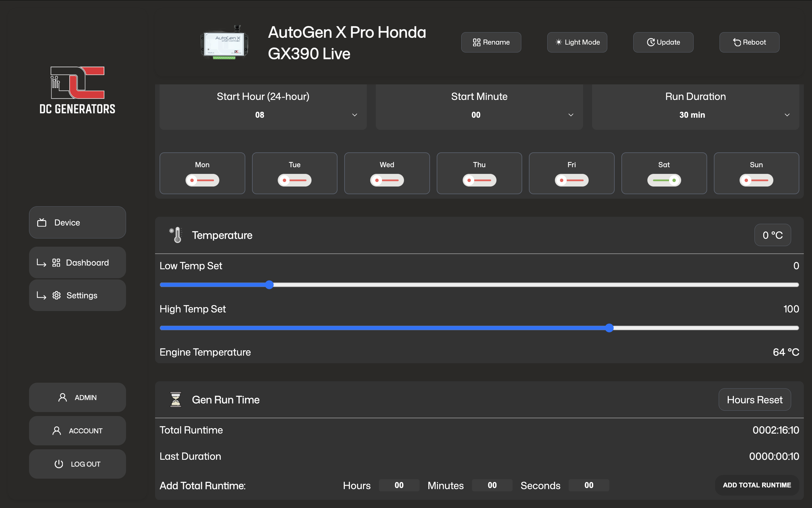The height and width of the screenshot is (508, 812).
Task: Click the Mon day card label
Action: [x=202, y=165]
